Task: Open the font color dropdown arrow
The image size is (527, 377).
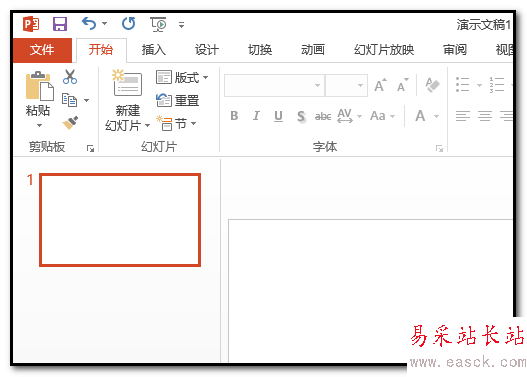Action: click(x=436, y=116)
